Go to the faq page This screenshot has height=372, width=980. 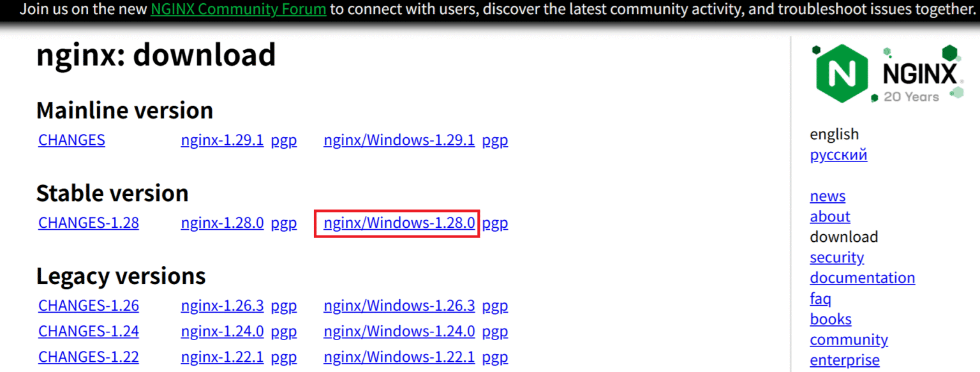[820, 298]
